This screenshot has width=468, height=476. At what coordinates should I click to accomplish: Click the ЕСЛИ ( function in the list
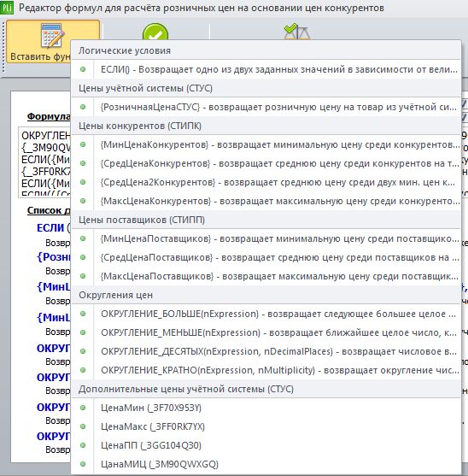[53, 228]
